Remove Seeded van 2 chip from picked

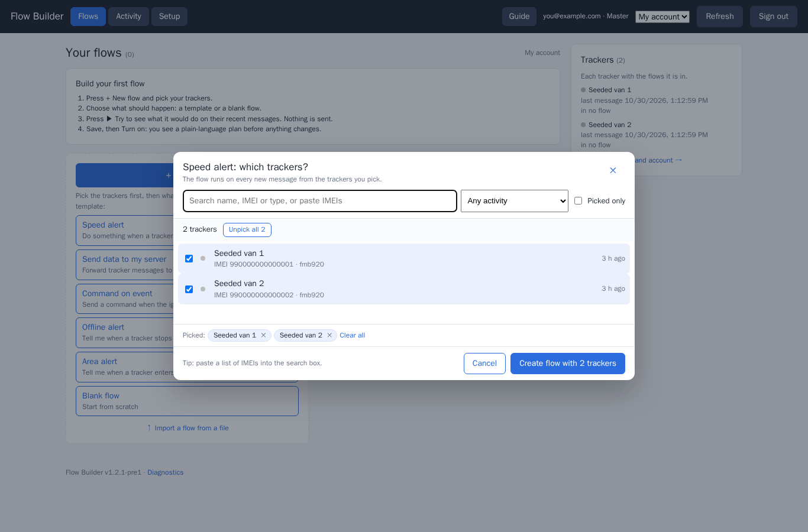click(x=329, y=335)
